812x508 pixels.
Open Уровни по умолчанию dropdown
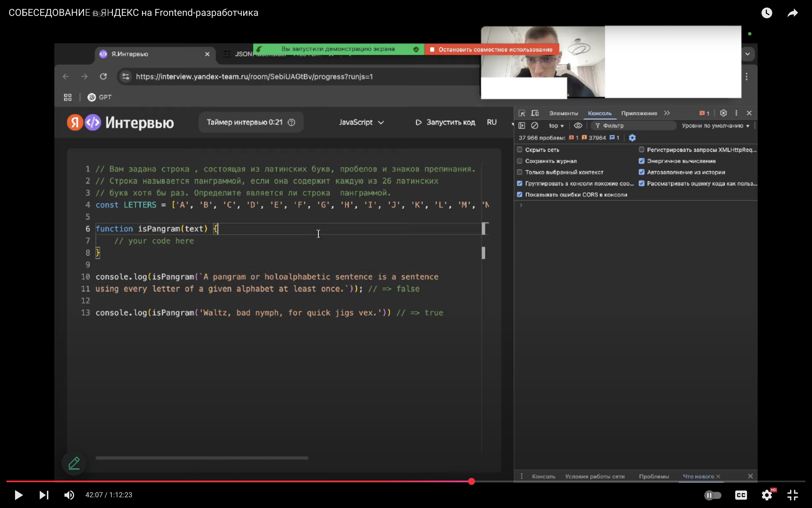715,126
